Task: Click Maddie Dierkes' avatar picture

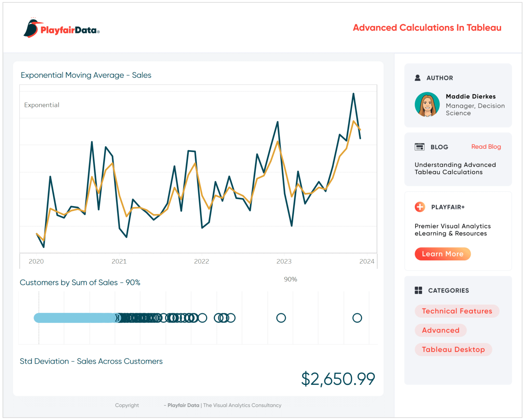Action: (427, 105)
